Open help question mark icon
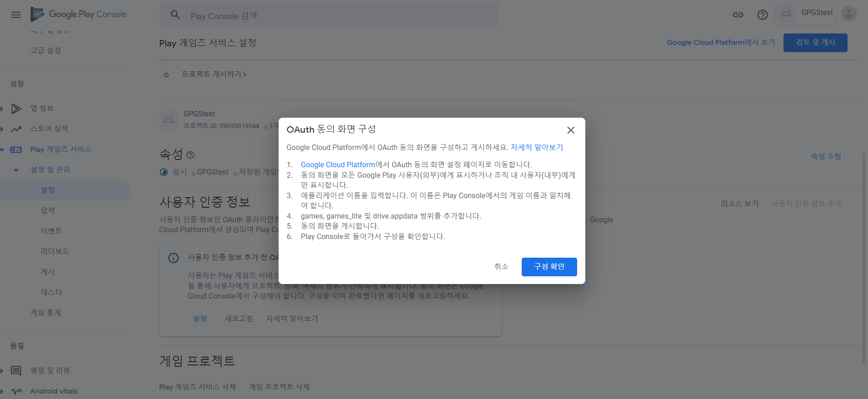This screenshot has height=399, width=868. point(763,15)
